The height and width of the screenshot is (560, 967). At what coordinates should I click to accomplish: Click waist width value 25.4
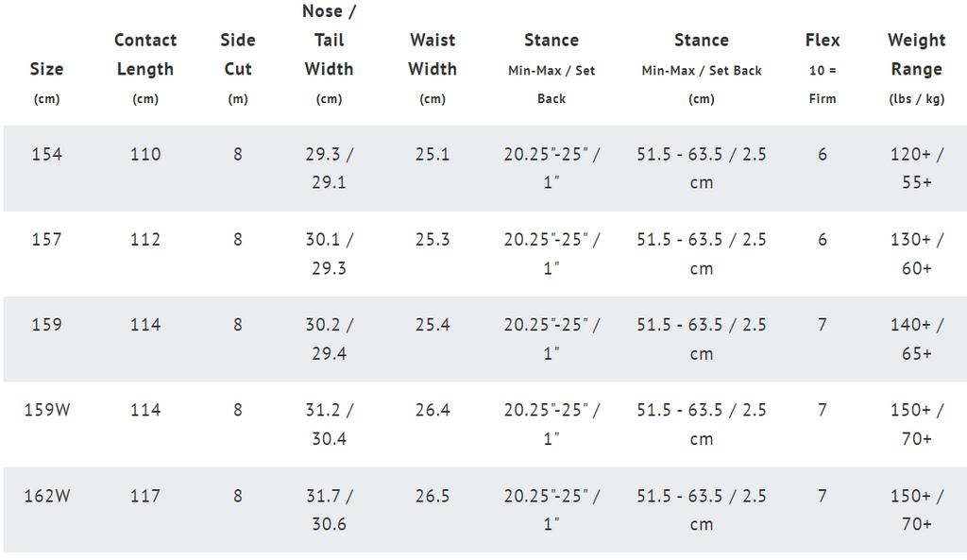coord(433,325)
